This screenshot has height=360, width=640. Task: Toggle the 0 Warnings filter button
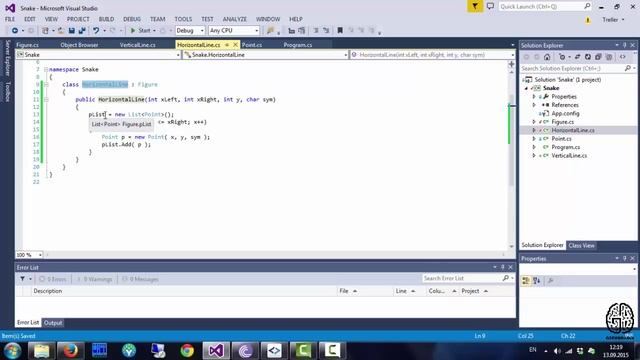95,279
